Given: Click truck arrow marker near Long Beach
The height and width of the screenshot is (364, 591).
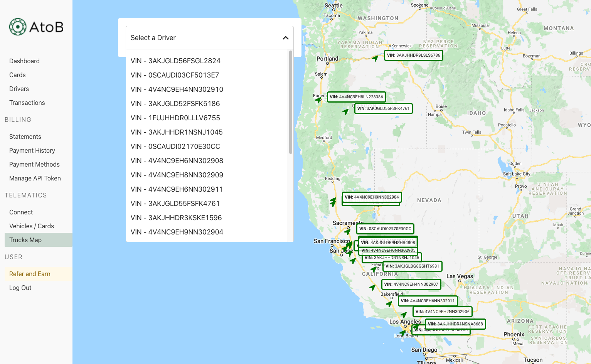Looking at the screenshot, I should [403, 332].
